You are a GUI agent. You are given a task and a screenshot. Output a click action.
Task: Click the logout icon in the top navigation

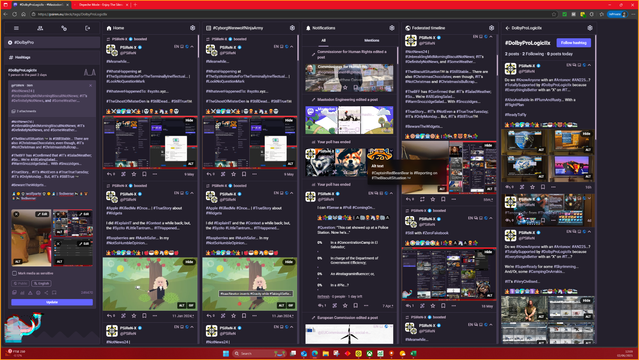tap(88, 28)
